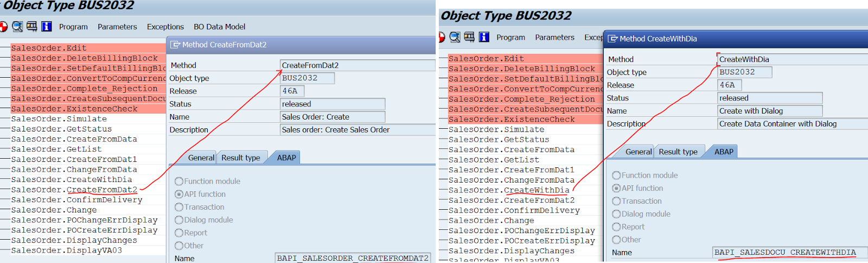Select Report radio in CreateWithDia dialog
This screenshot has height=263, width=868.
point(616,227)
